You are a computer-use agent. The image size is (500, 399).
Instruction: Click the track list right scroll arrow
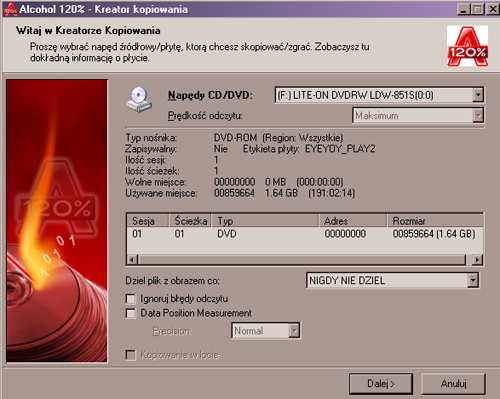[477, 259]
